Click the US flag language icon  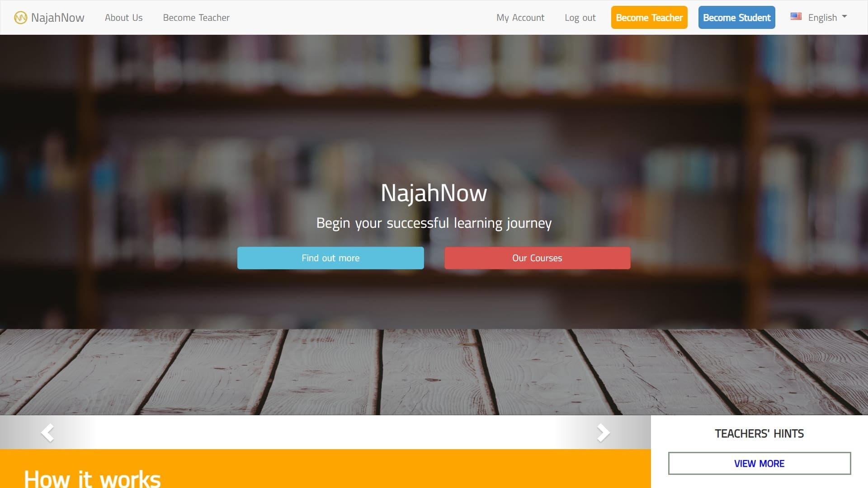pos(796,17)
